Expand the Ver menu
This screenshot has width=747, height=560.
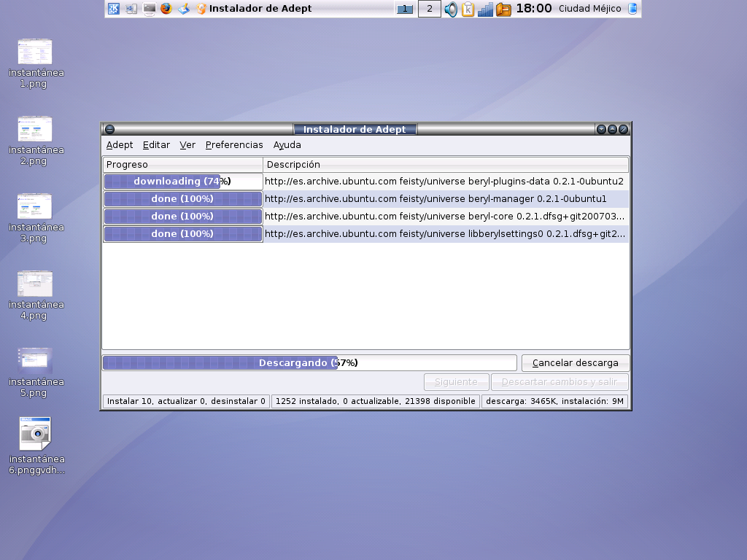pyautogui.click(x=187, y=145)
